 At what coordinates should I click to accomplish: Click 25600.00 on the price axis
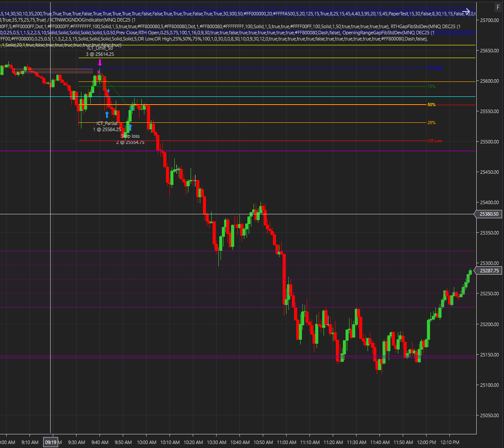pos(489,81)
